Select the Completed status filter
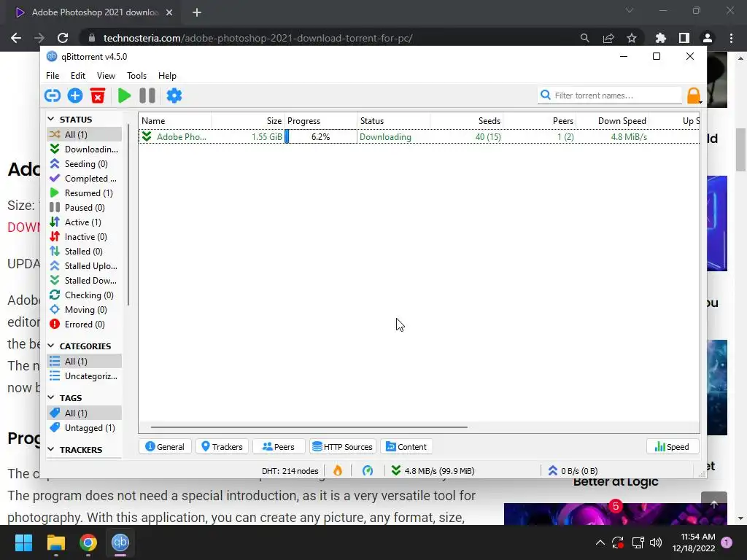747x560 pixels. (84, 179)
